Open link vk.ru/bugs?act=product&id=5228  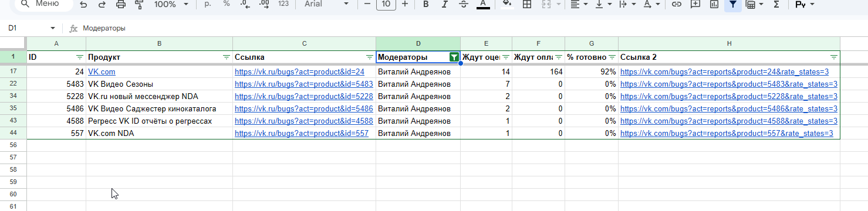click(303, 97)
